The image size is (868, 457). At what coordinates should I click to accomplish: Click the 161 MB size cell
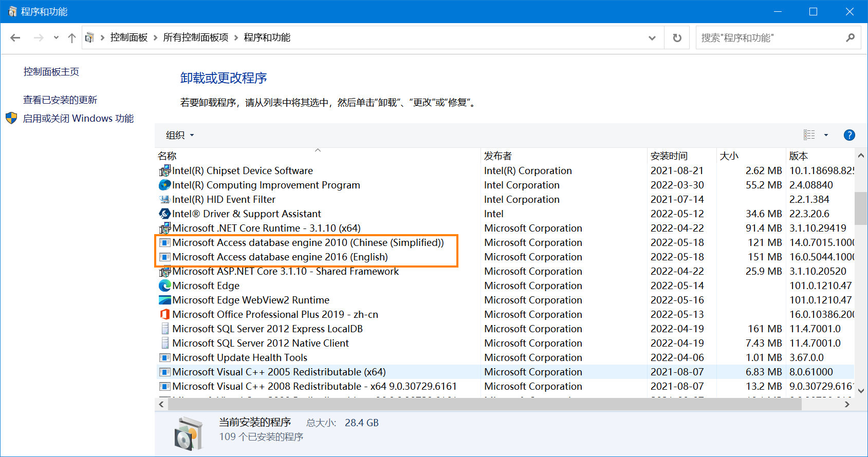click(x=765, y=329)
